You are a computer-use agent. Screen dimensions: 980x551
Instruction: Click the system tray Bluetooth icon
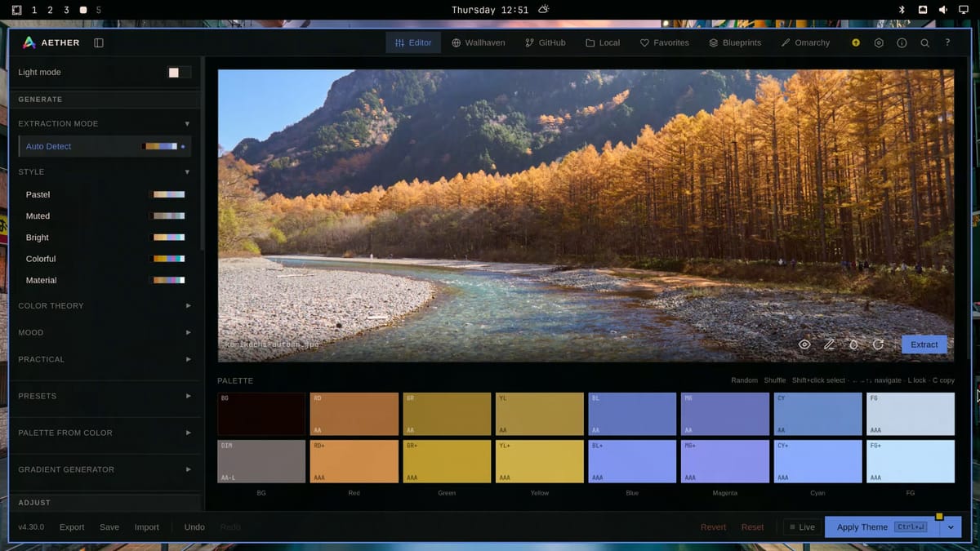point(902,10)
